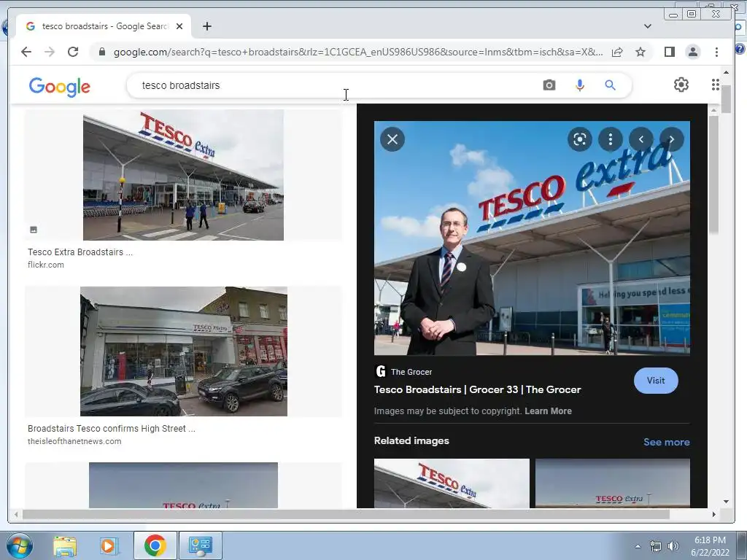This screenshot has height=560, width=747.
Task: Open the Chrome profile avatar menu
Action: coord(693,52)
